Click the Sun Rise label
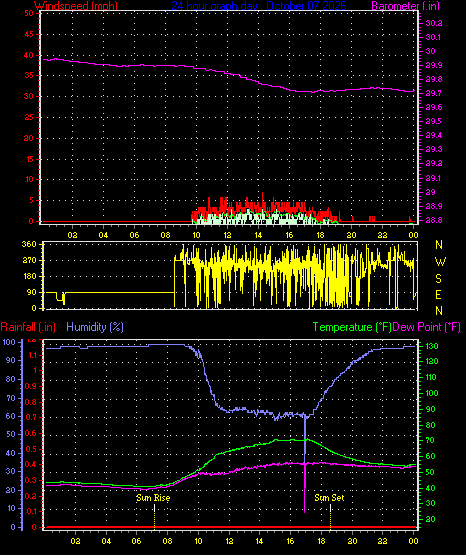Viewport: 466px width, 555px height. pyautogui.click(x=153, y=498)
